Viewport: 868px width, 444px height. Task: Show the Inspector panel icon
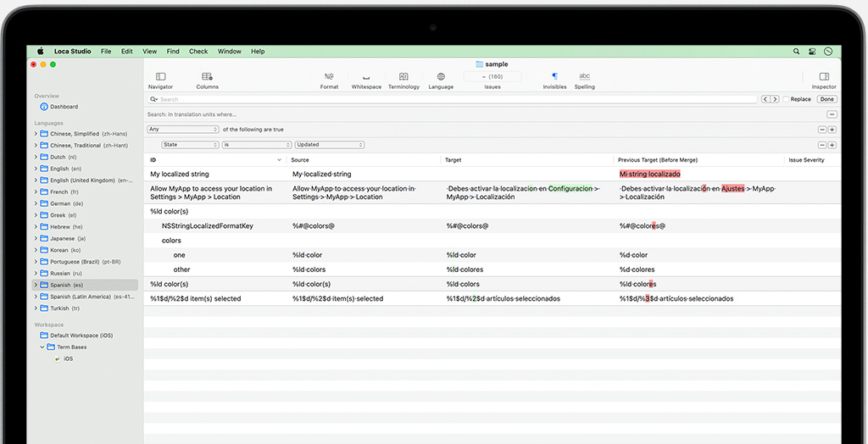pos(823,77)
